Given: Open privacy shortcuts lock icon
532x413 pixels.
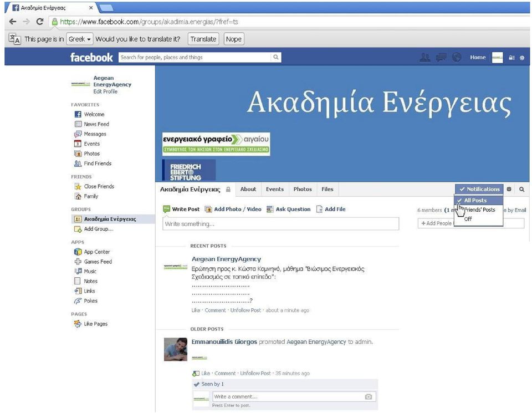Looking at the screenshot, I should [x=511, y=58].
